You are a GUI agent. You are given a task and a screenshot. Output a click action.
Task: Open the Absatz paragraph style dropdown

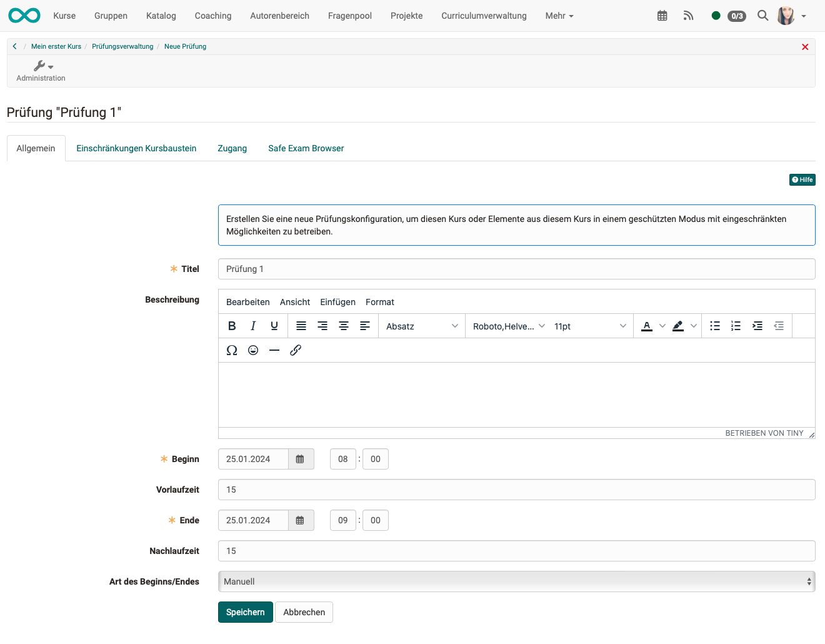coord(421,326)
